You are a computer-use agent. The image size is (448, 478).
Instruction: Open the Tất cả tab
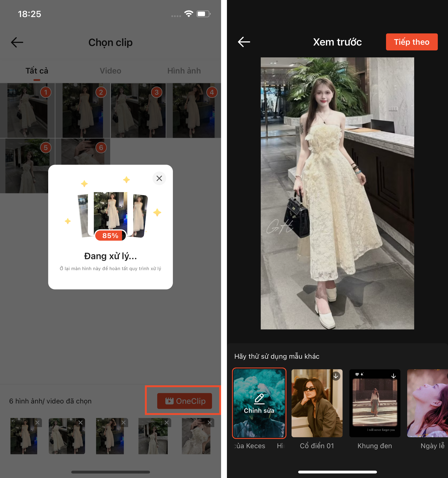[x=37, y=71]
